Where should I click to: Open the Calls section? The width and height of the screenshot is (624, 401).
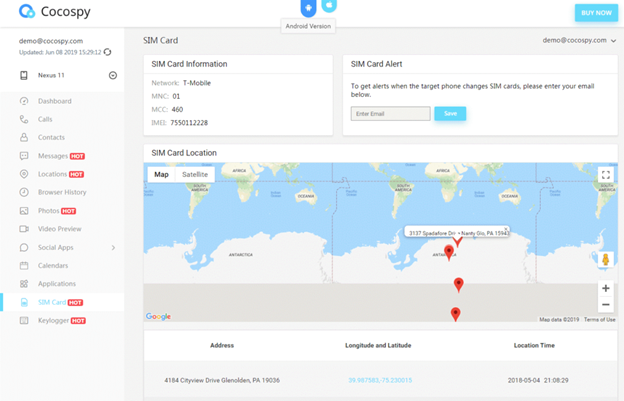pos(45,119)
